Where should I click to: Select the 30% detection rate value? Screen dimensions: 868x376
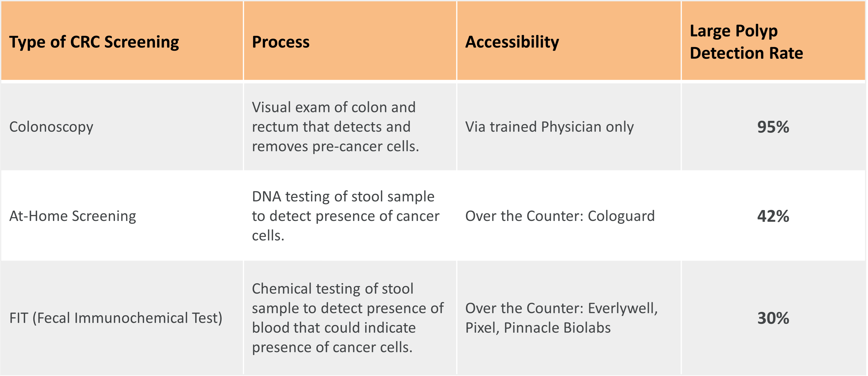(x=773, y=318)
